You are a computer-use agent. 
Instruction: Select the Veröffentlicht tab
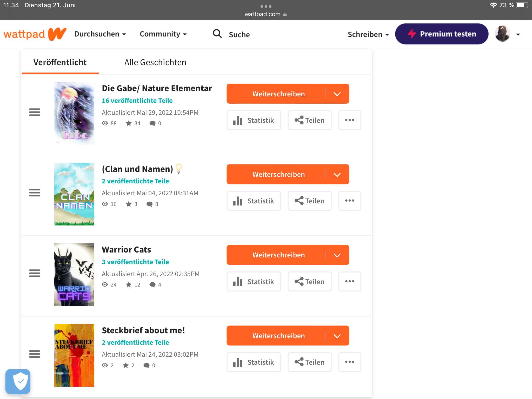click(60, 62)
